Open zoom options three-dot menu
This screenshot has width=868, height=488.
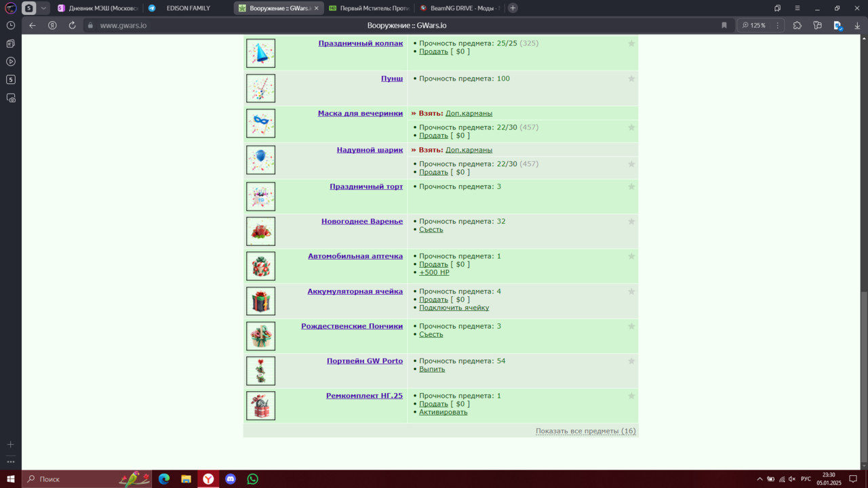point(778,25)
